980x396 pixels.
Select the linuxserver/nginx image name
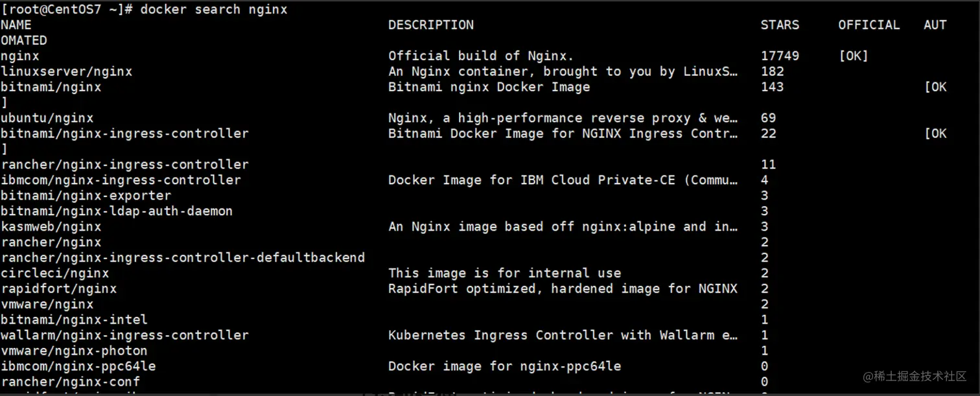tap(66, 71)
